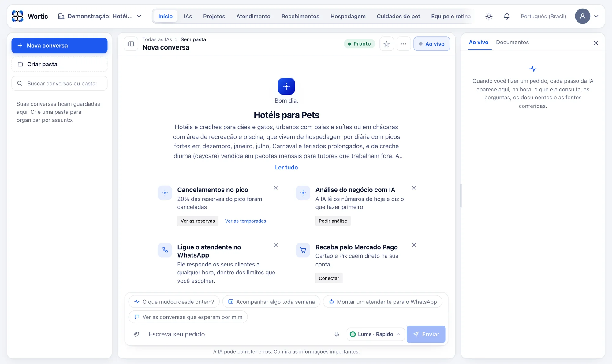The width and height of the screenshot is (612, 364).
Task: Expand the user account chevron
Action: coord(596,16)
